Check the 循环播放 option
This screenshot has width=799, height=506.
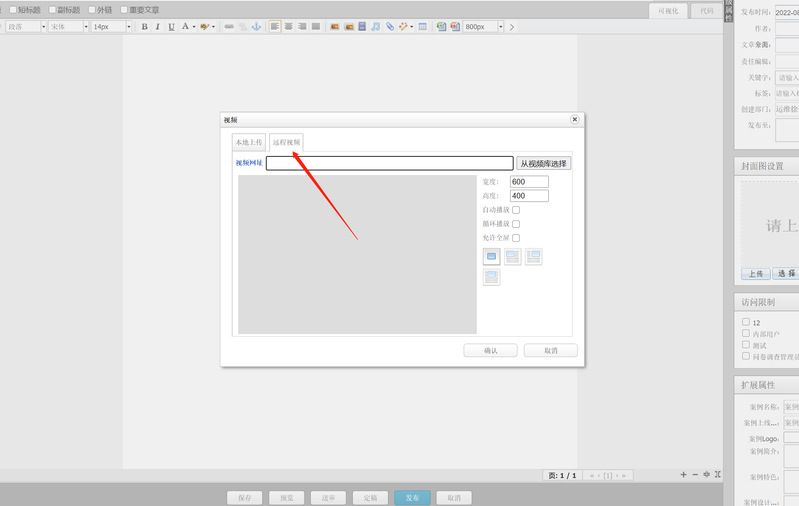(x=516, y=224)
